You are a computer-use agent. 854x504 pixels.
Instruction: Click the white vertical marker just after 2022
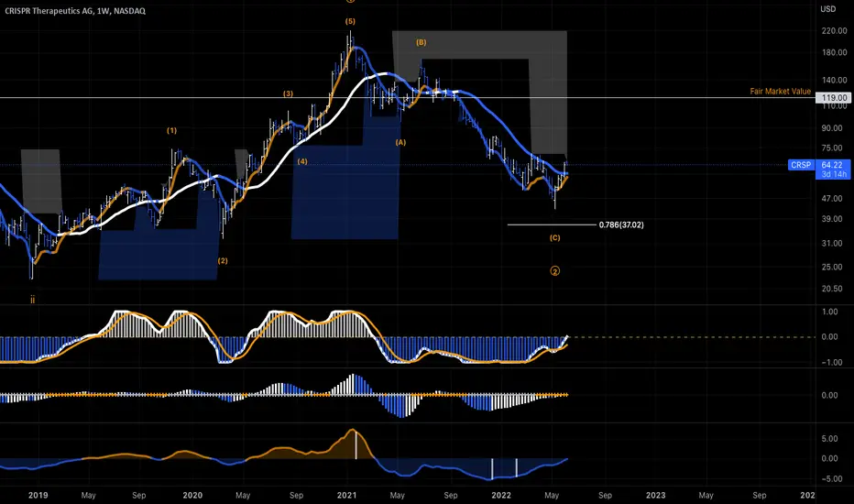(516, 468)
